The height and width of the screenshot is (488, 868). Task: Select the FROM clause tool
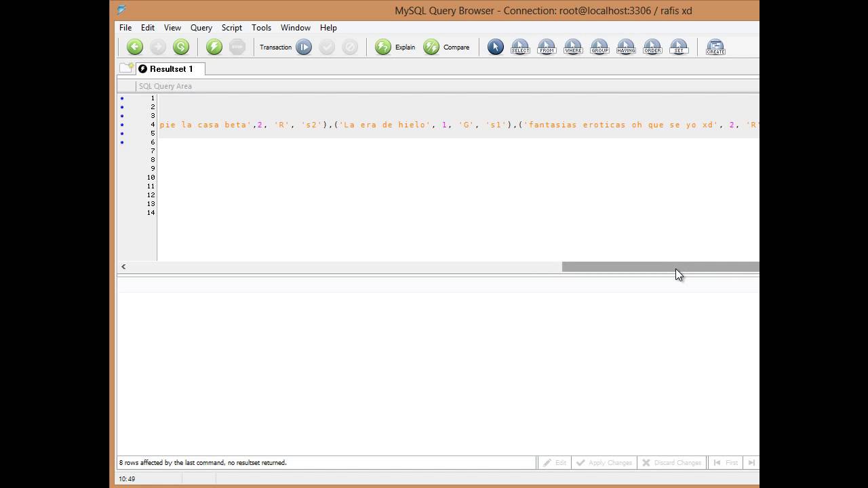547,47
